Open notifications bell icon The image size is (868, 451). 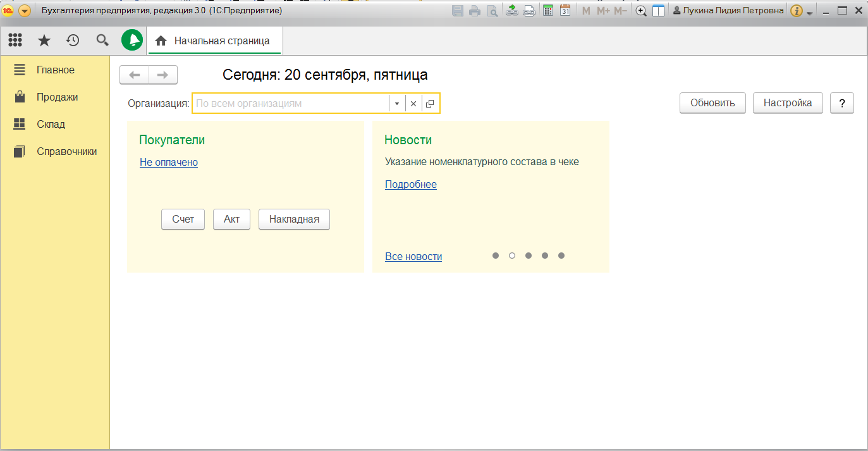132,40
